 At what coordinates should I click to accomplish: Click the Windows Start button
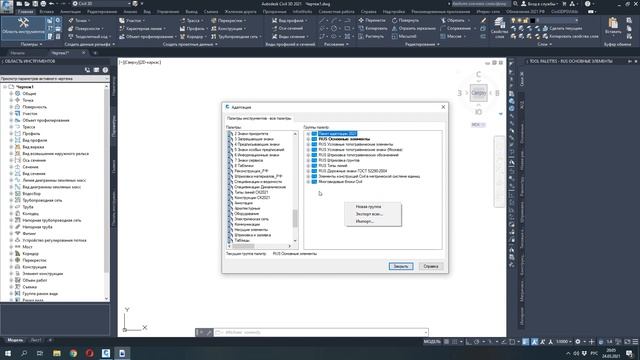click(7, 353)
